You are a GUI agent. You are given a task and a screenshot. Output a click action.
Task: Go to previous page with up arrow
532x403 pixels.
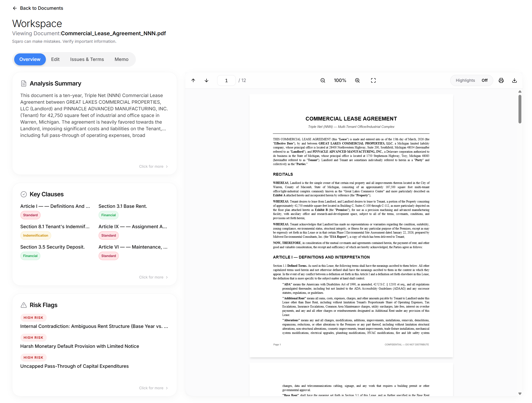(x=193, y=80)
